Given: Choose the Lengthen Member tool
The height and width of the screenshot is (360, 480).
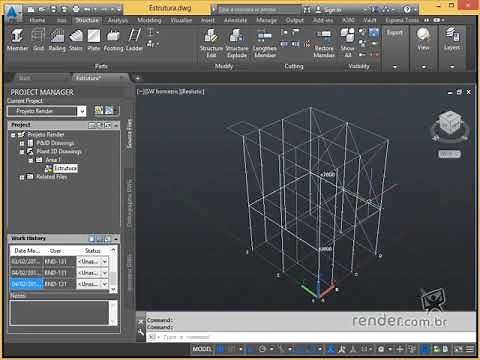Looking at the screenshot, I should click(265, 43).
